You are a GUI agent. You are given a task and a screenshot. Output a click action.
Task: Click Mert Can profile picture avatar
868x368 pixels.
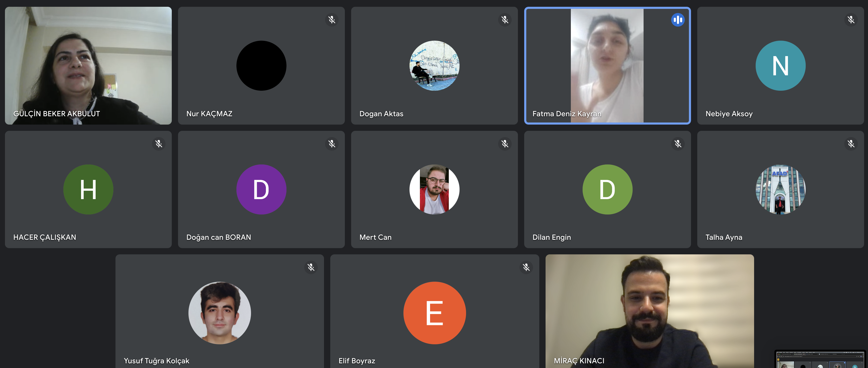[434, 189]
